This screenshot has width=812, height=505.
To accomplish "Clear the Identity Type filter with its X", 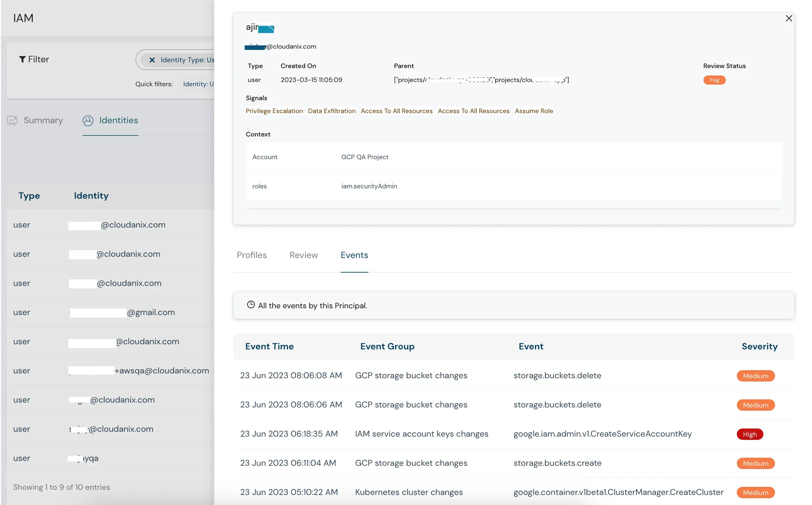I will coord(153,59).
